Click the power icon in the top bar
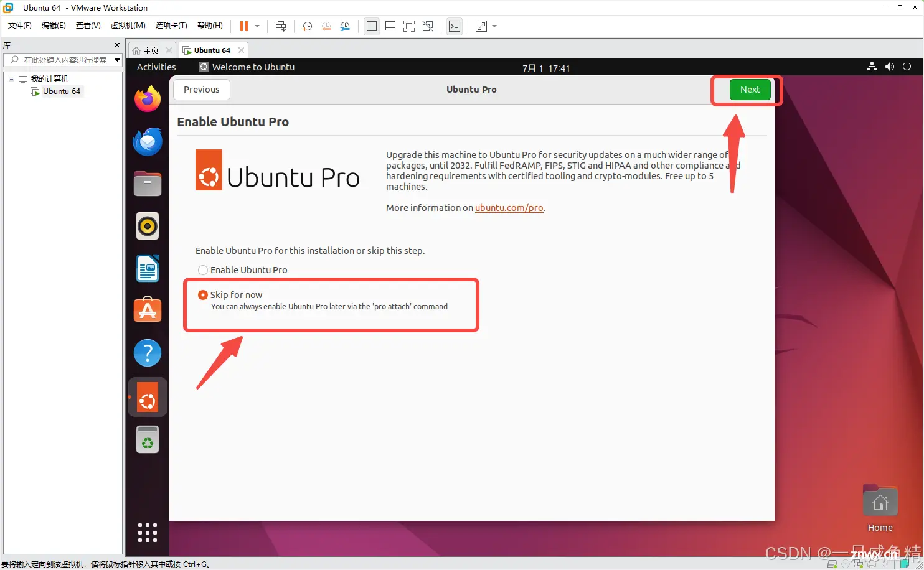The width and height of the screenshot is (924, 570). (x=907, y=67)
